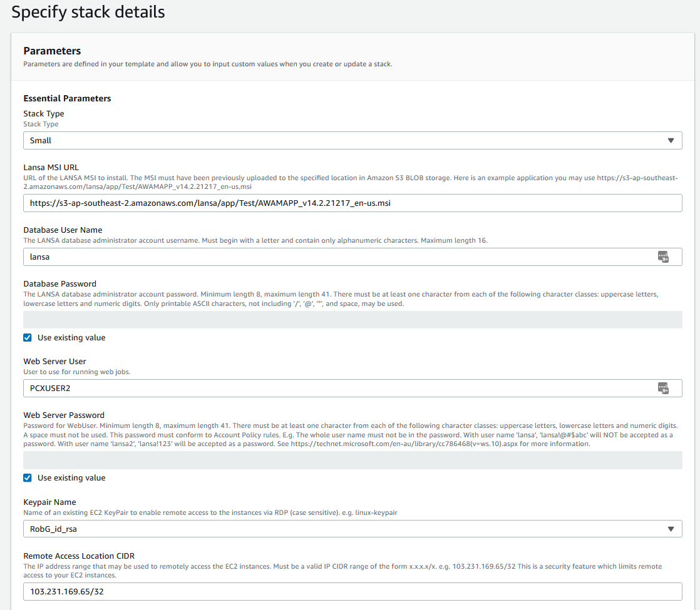Screen dimensions: 700x610
Task: Click the 'Web Server Password' field label
Action: click(64, 415)
